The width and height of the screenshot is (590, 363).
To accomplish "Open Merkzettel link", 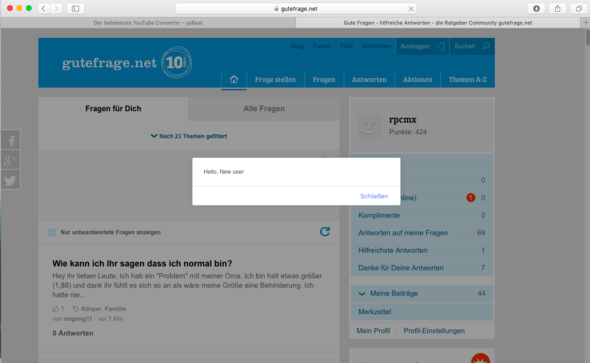I will [x=375, y=312].
